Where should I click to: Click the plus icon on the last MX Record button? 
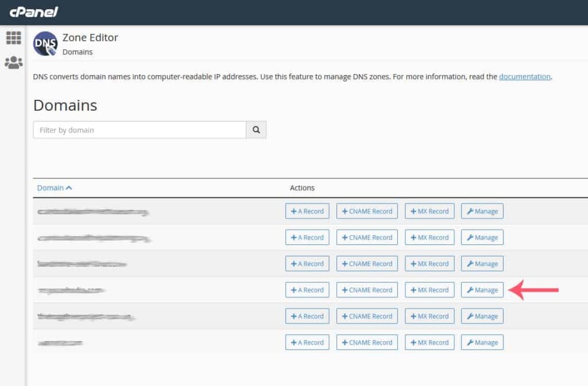(x=416, y=342)
